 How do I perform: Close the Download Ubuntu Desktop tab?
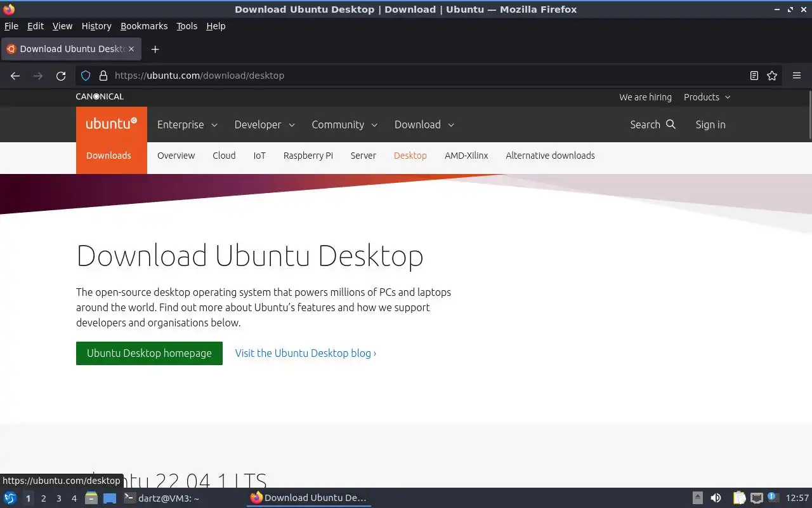[131, 49]
